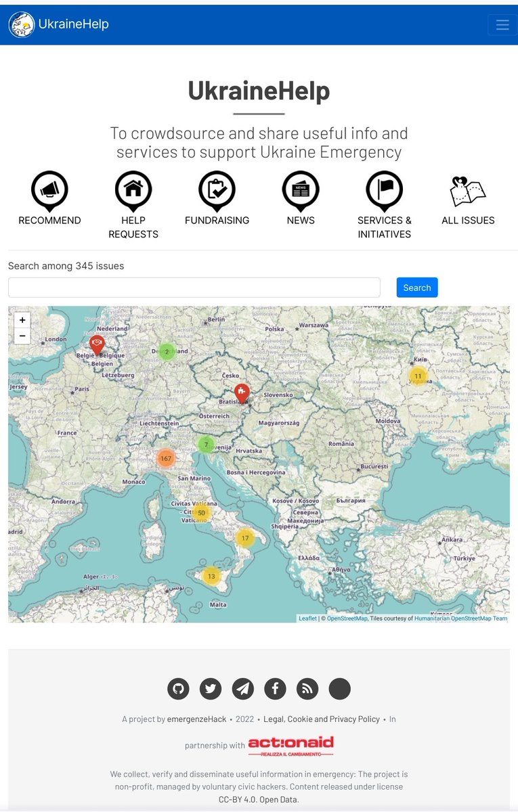This screenshot has height=812, width=518.
Task: Click the FUNDRAISING label
Action: (x=217, y=221)
